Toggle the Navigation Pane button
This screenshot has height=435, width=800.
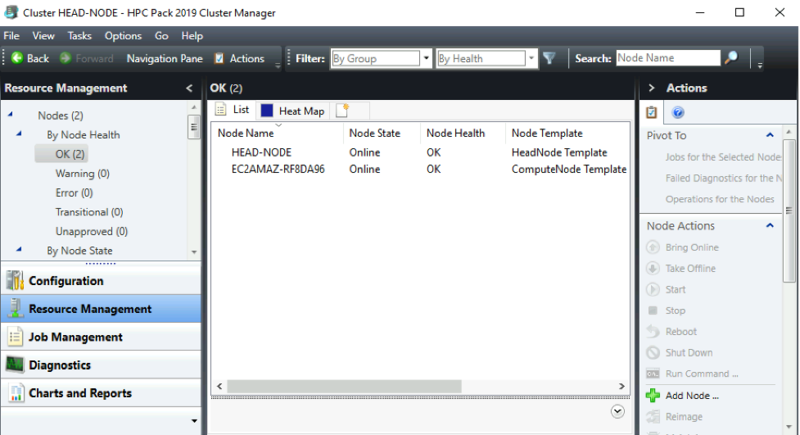point(164,59)
